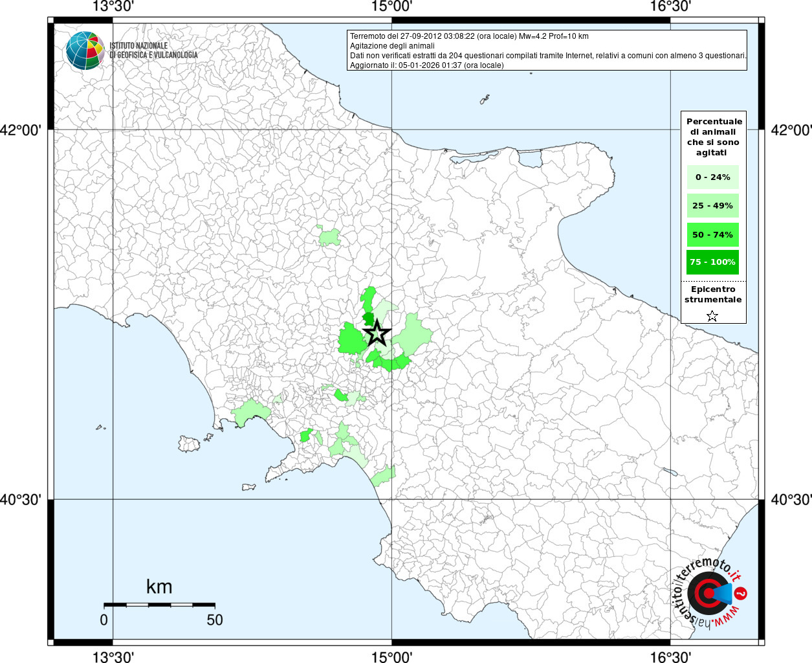Click the 'Epicentro strumentale' legend label
Viewport: 812px width, 663px height.
click(713, 295)
